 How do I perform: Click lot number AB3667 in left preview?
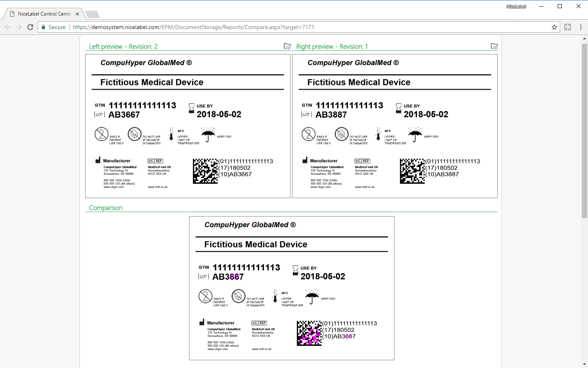(x=124, y=115)
